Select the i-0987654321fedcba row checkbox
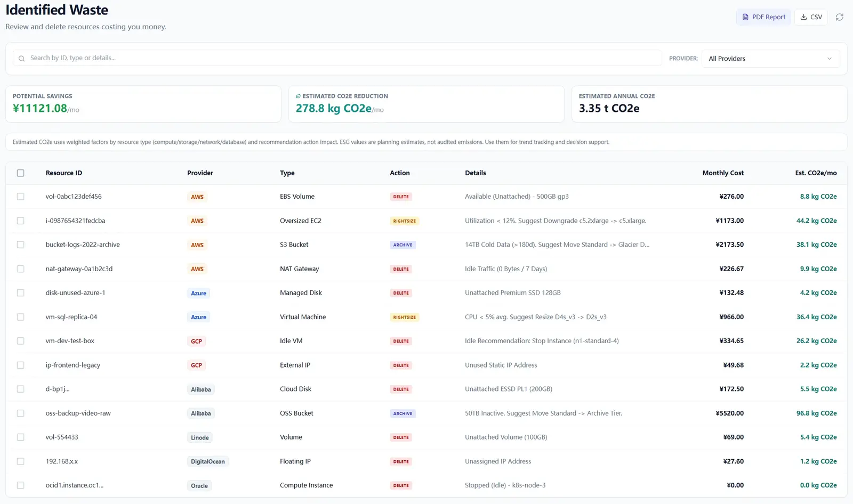 pos(21,221)
